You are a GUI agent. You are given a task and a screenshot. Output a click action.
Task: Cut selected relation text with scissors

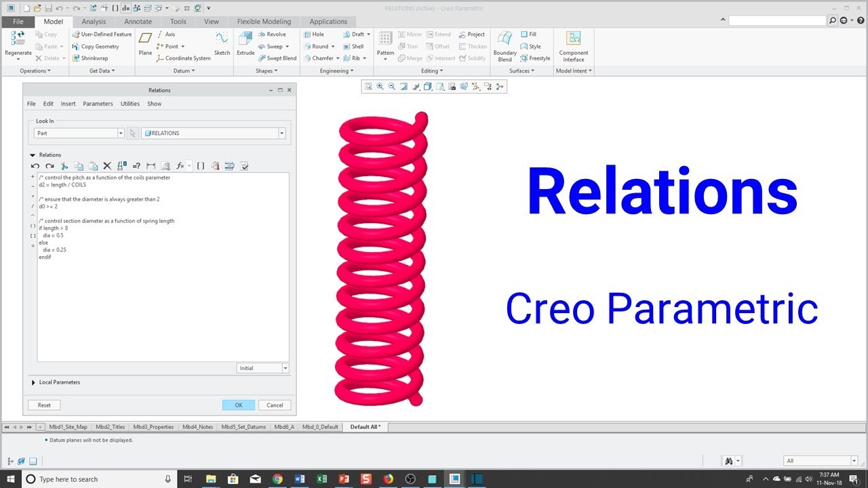pyautogui.click(x=64, y=166)
